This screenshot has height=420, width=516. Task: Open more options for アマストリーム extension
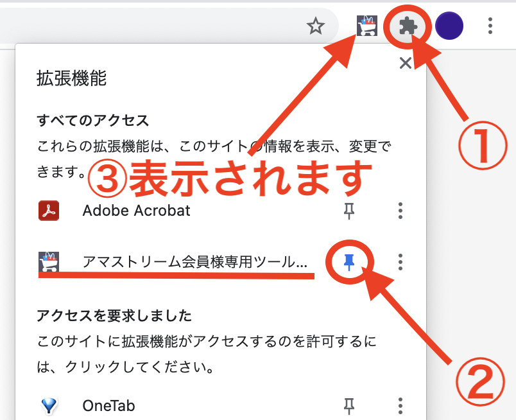pos(400,262)
